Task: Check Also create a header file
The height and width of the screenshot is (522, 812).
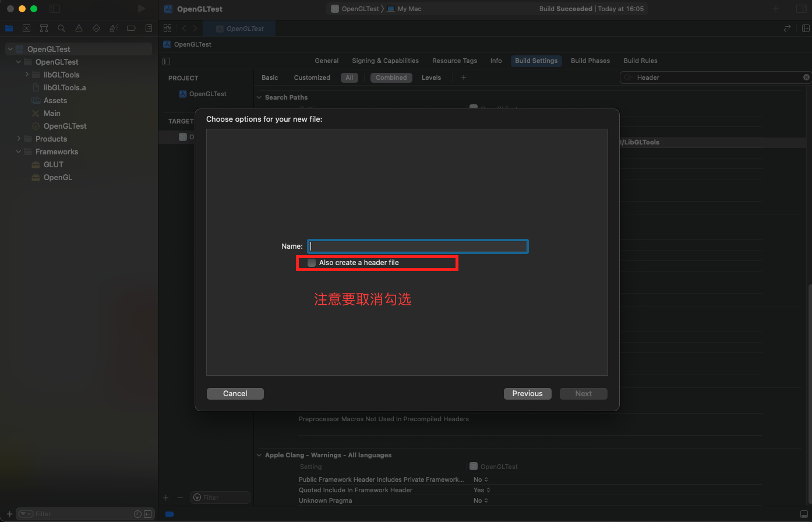Action: 312,263
